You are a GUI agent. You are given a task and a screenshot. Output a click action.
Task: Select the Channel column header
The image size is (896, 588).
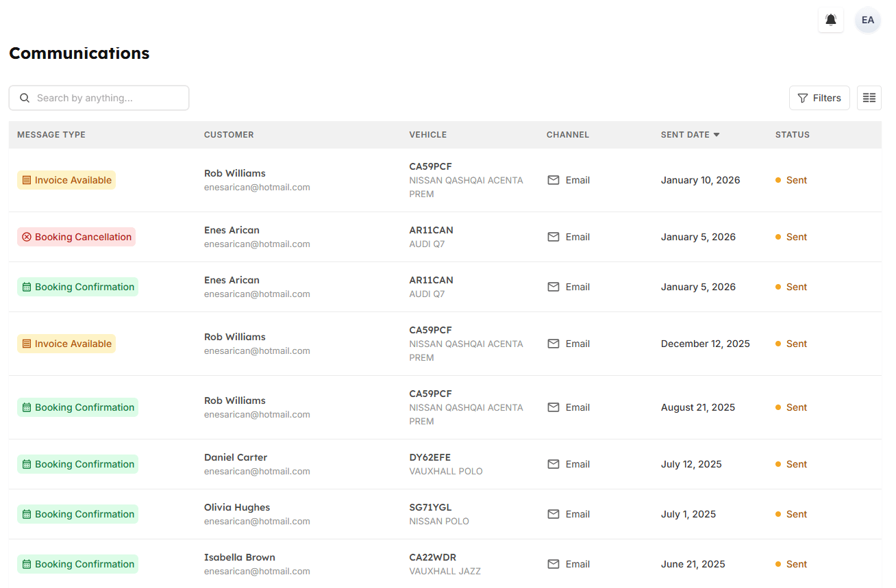pyautogui.click(x=568, y=134)
